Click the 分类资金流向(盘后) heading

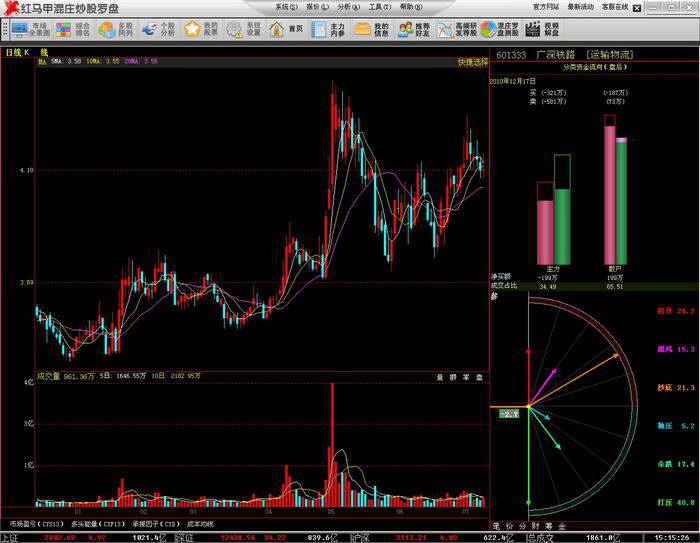click(x=595, y=67)
